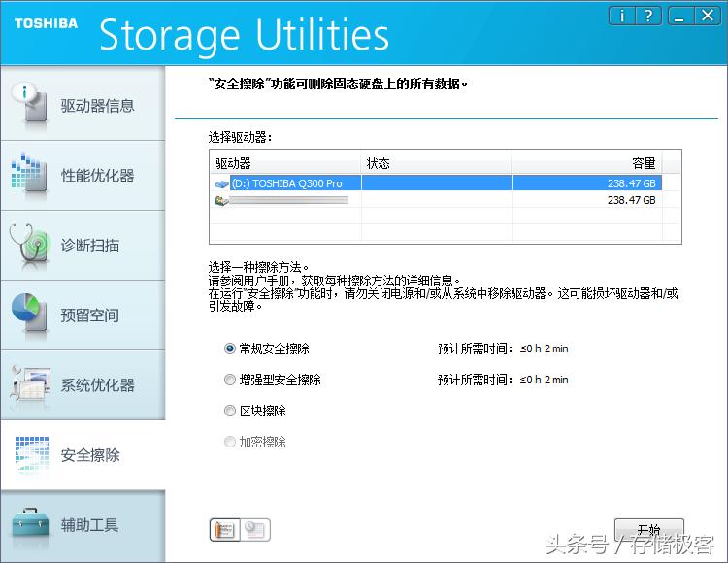Screen dimensions: 728x563
Task: Click the 容量 column header
Action: pyautogui.click(x=643, y=163)
